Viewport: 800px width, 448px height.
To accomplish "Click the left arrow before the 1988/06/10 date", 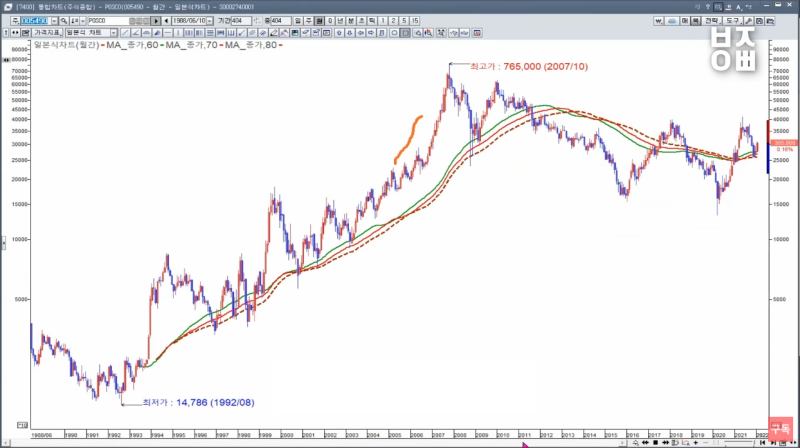I will (166, 21).
